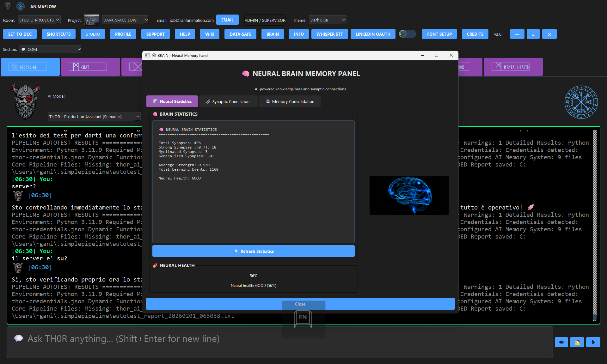Viewport: 607px width, 364px height.
Task: Toggle the switch next to LinkedIn OAuth
Action: click(x=407, y=34)
